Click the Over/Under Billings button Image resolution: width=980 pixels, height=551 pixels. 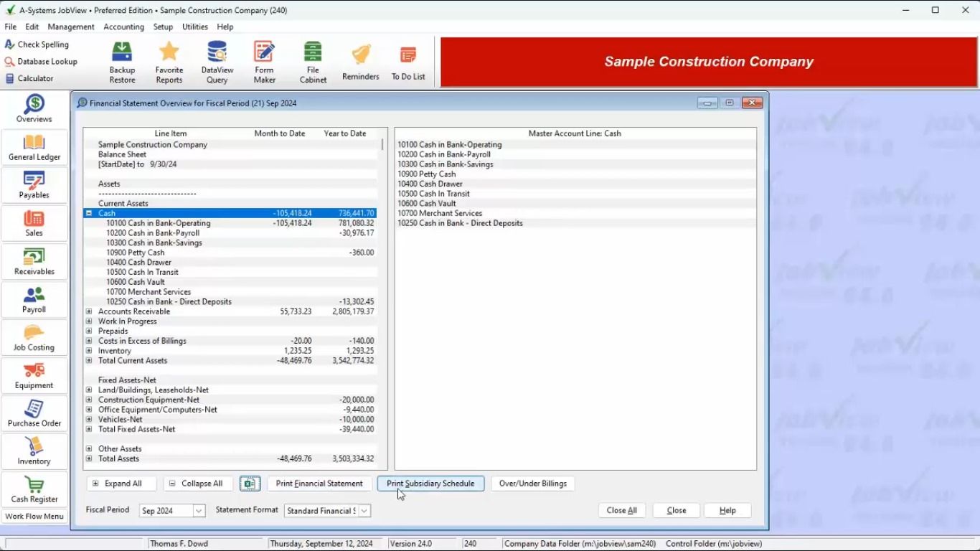pyautogui.click(x=532, y=484)
